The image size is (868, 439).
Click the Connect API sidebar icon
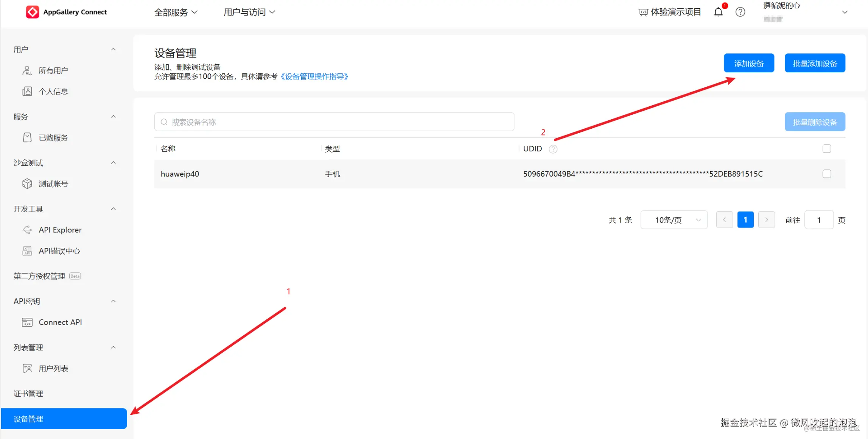(27, 322)
